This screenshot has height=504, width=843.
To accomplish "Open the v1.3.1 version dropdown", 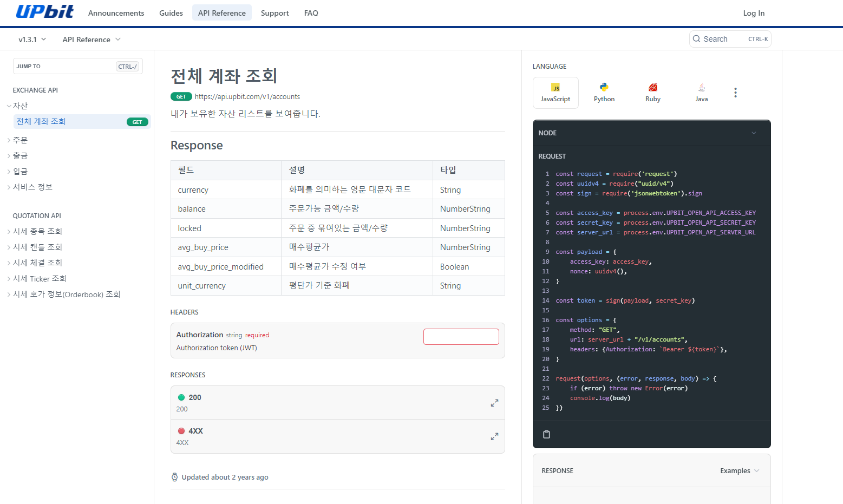I will point(32,40).
